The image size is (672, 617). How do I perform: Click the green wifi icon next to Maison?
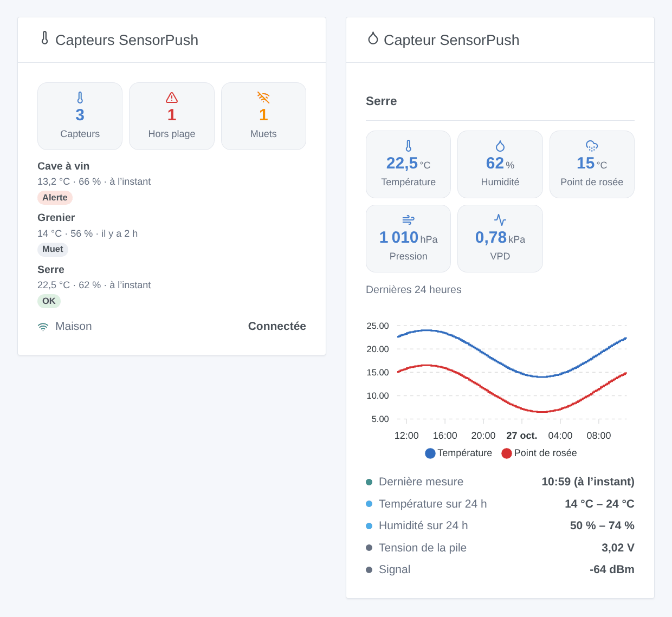43,327
